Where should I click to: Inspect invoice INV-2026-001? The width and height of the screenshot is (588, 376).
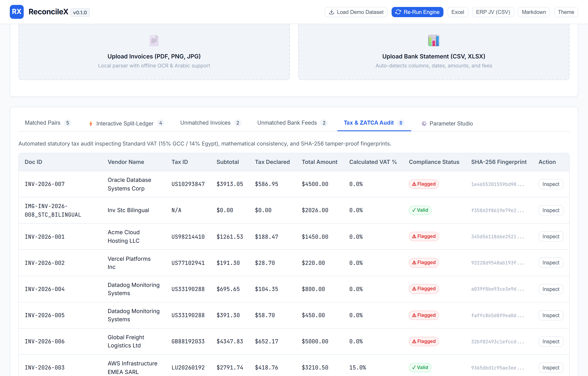(x=551, y=236)
